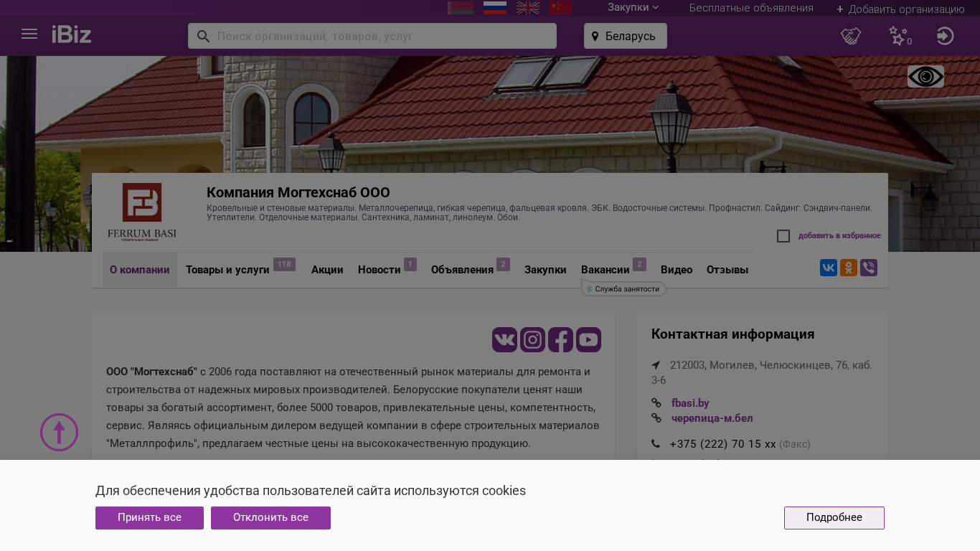Switch to Russian language flag
980x551 pixels.
point(495,8)
